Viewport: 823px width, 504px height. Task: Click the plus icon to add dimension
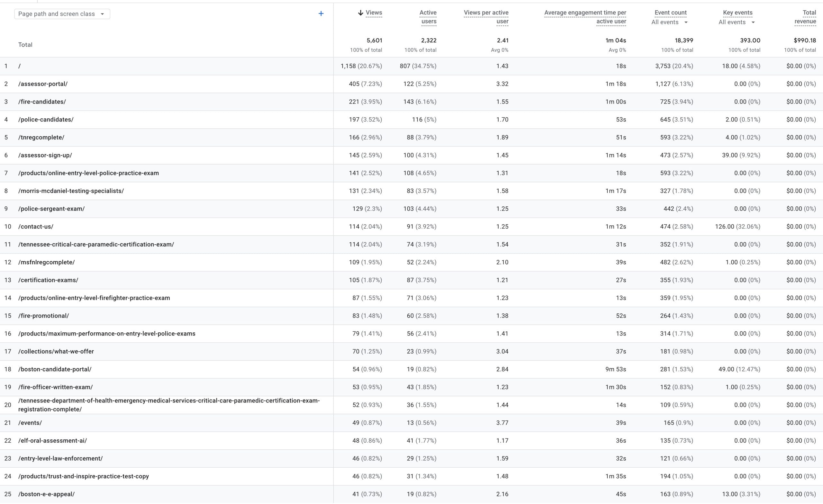pos(321,14)
